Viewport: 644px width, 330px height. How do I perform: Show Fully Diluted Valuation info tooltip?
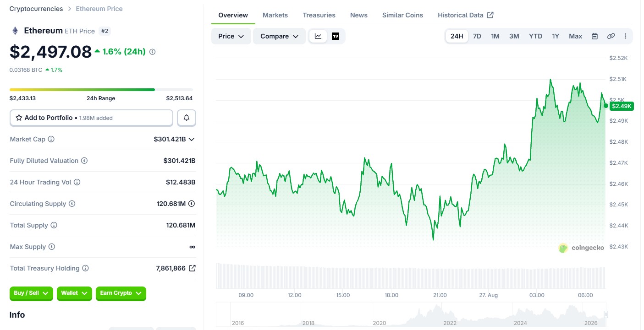tap(84, 161)
